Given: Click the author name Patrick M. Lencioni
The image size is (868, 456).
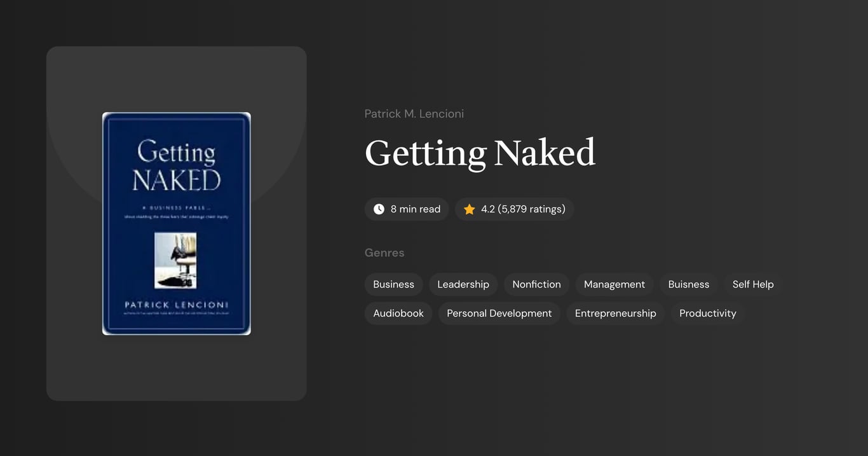Looking at the screenshot, I should [414, 114].
